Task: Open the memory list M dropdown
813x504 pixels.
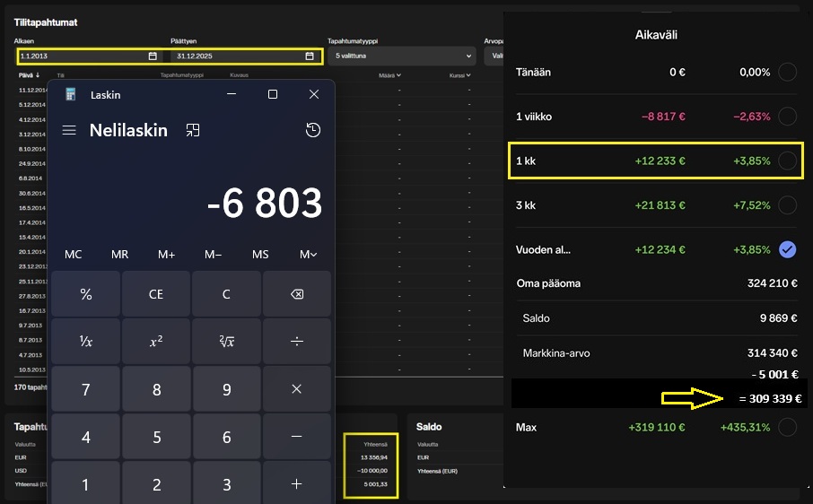Action: [308, 255]
